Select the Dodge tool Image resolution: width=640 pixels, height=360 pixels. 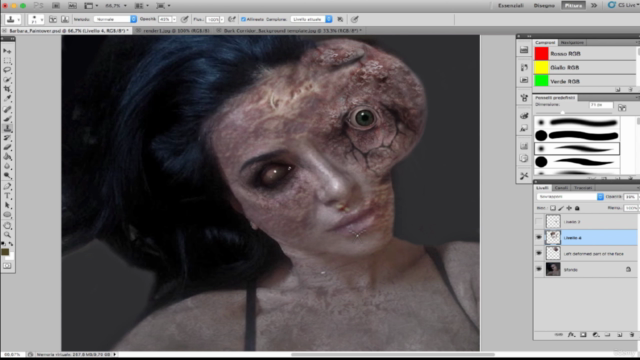[7, 176]
